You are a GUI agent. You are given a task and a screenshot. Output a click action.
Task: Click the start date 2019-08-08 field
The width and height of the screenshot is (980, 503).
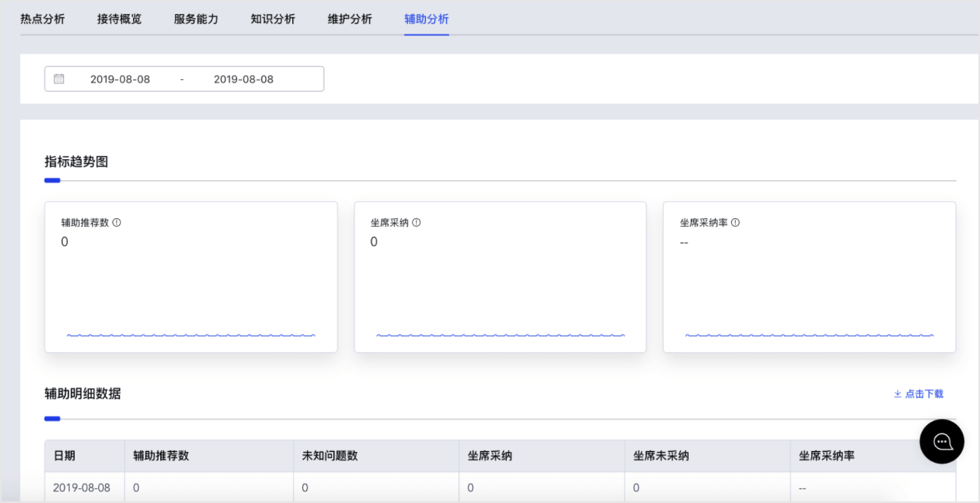tap(120, 79)
